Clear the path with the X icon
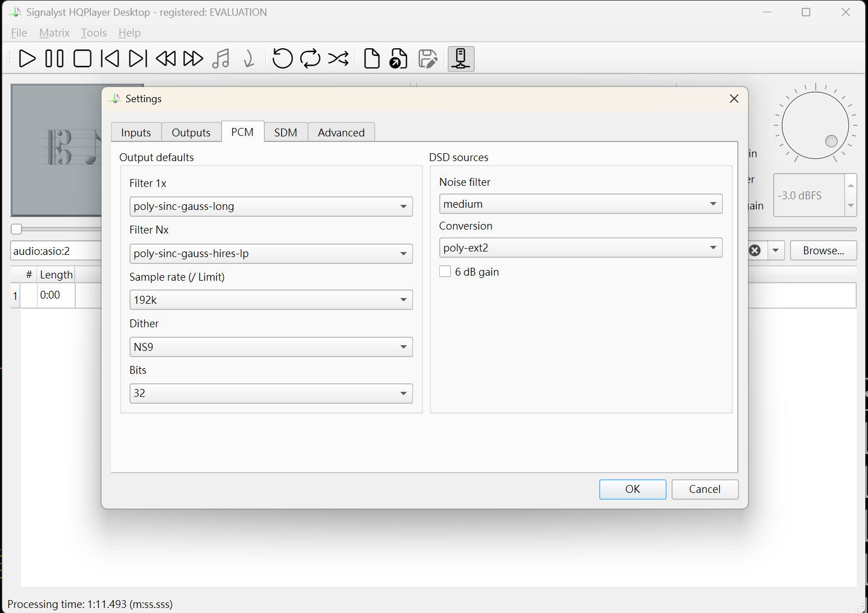Image resolution: width=868 pixels, height=613 pixels. [x=755, y=250]
